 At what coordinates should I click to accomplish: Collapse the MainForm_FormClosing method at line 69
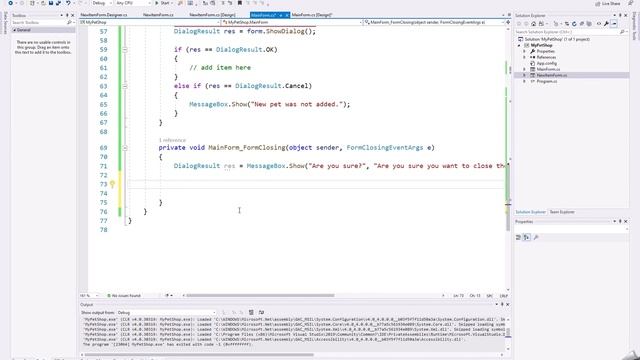[x=125, y=148]
